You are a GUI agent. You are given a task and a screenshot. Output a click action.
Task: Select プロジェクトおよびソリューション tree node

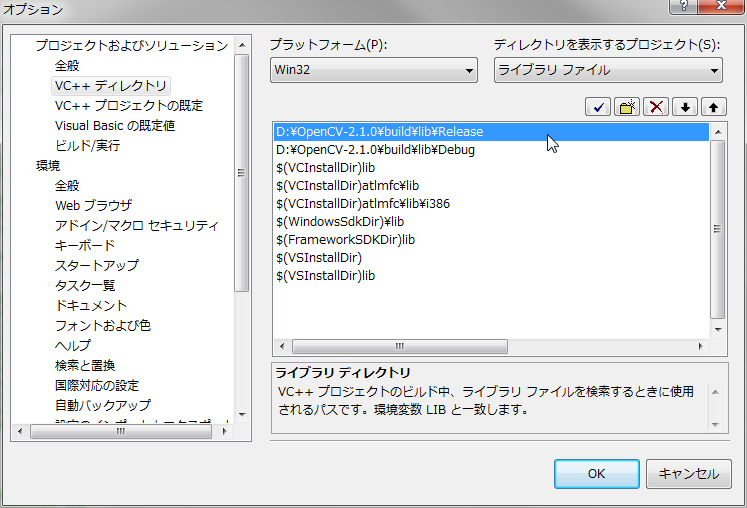pos(132,46)
